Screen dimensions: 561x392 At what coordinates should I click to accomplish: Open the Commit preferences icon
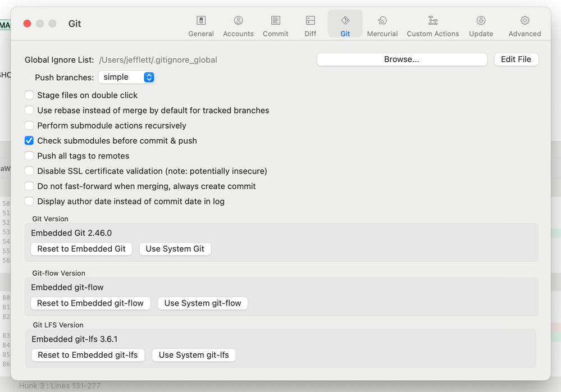click(x=276, y=21)
